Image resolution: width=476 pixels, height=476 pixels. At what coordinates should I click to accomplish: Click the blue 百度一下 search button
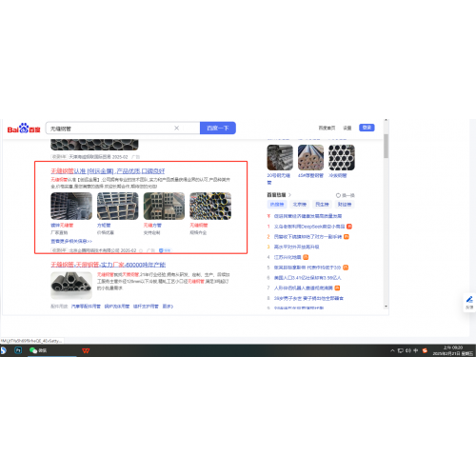[218, 128]
